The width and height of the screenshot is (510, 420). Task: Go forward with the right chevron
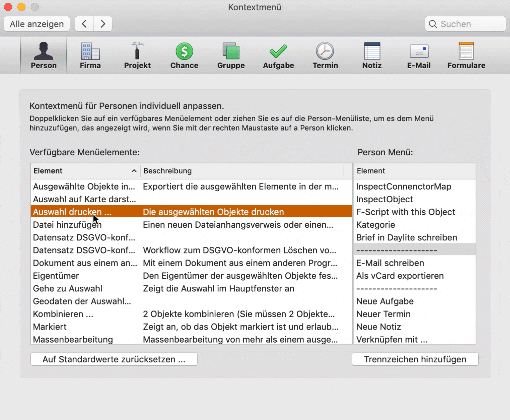pyautogui.click(x=103, y=24)
